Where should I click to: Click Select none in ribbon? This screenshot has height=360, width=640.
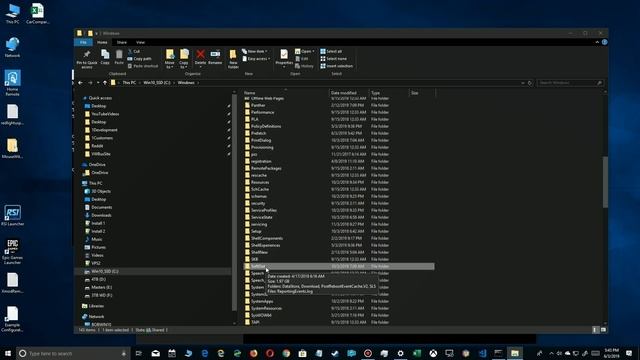pyautogui.click(x=333, y=59)
